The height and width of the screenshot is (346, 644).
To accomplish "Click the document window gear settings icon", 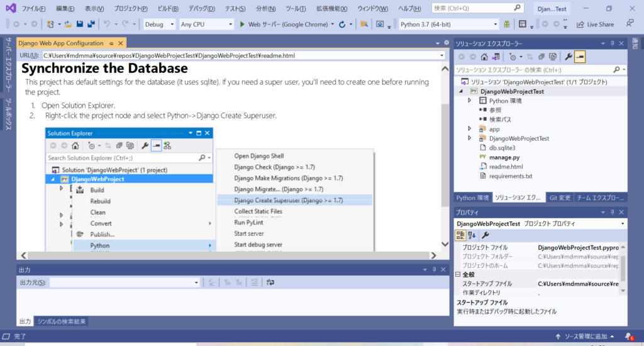I will [x=447, y=43].
